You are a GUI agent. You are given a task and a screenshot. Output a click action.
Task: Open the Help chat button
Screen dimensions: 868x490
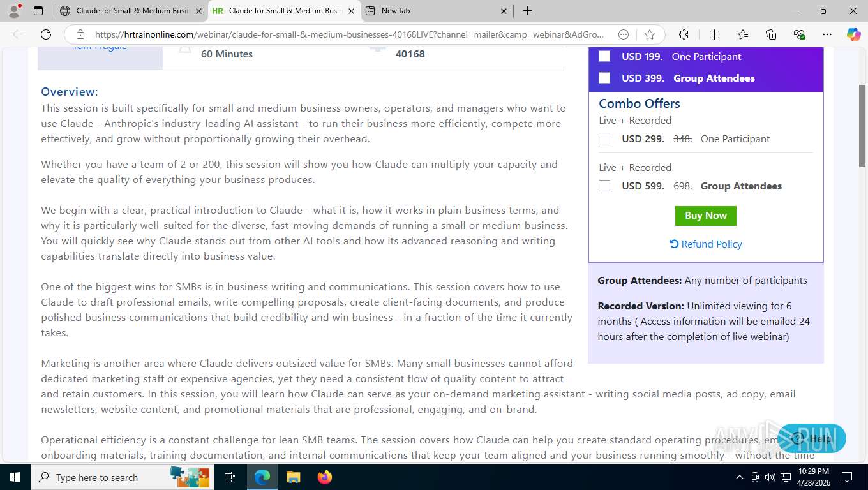pos(812,438)
